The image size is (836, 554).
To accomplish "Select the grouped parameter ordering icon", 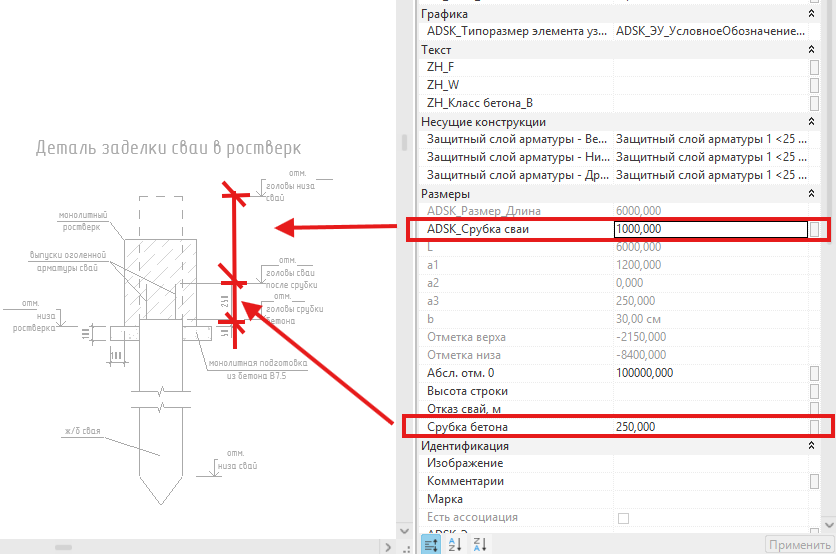I will pos(431,544).
